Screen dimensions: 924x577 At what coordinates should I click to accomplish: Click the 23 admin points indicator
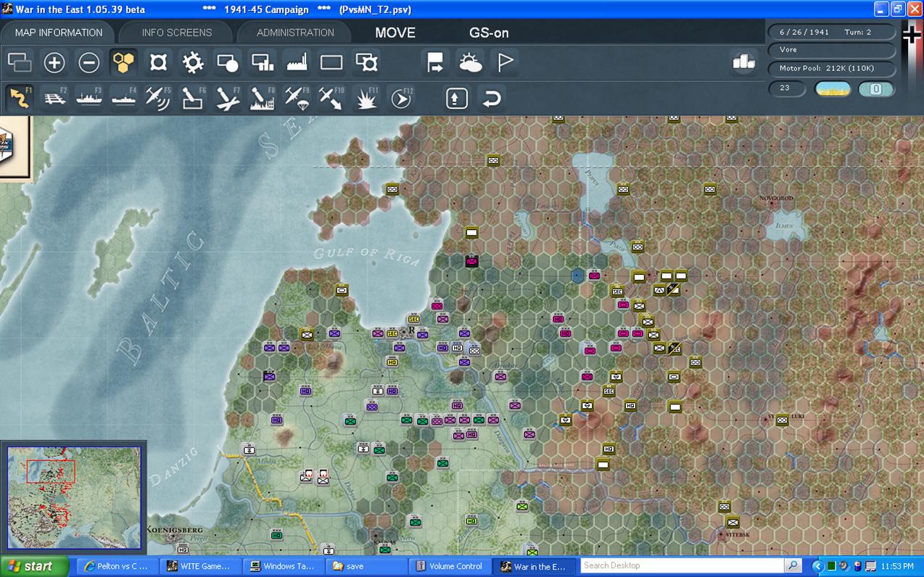pos(788,88)
